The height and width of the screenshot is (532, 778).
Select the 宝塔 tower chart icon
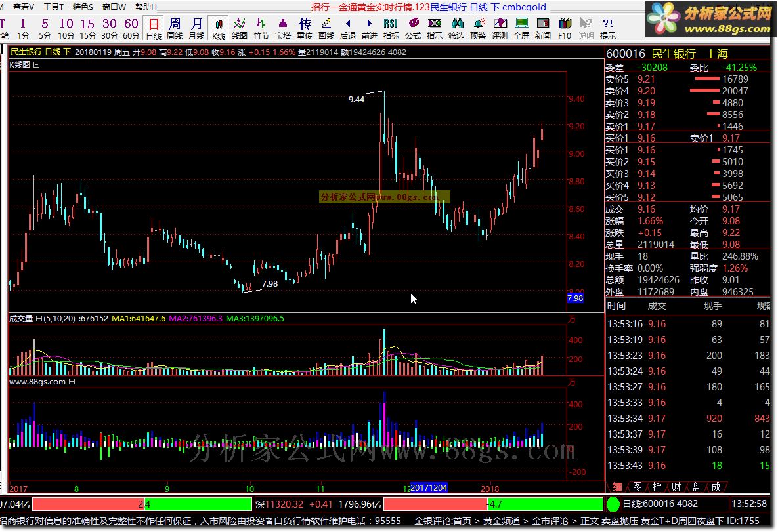[283, 29]
